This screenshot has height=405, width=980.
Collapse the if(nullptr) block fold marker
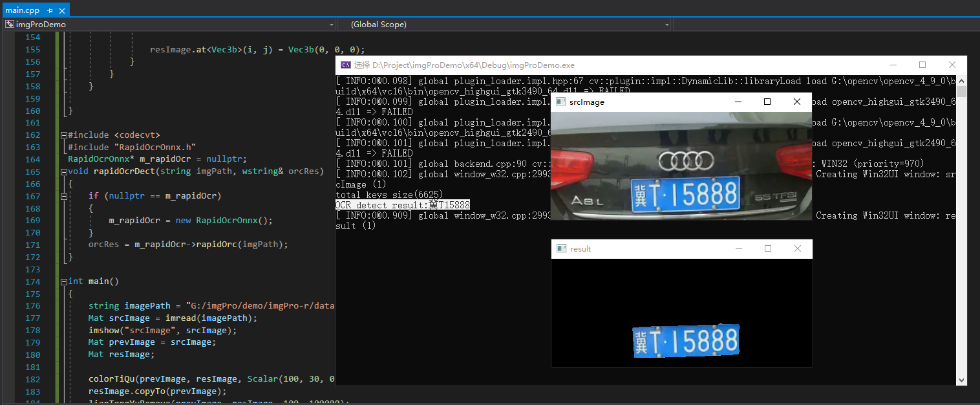tap(64, 195)
